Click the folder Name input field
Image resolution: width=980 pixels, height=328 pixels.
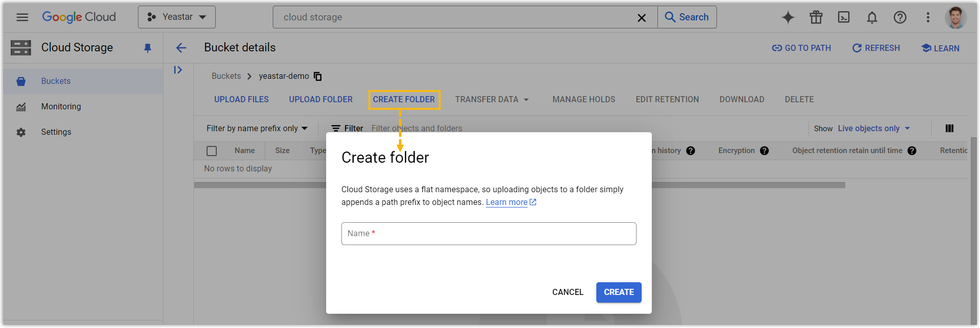click(488, 234)
